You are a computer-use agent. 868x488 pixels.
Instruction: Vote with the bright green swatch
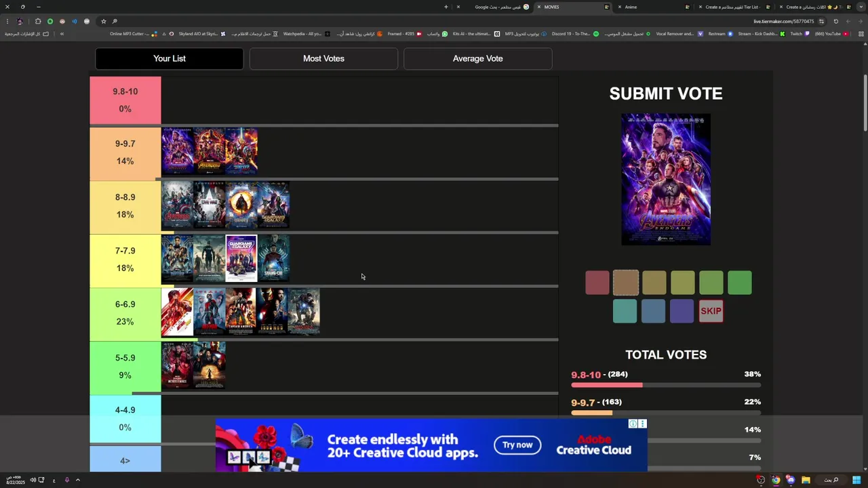click(x=740, y=283)
